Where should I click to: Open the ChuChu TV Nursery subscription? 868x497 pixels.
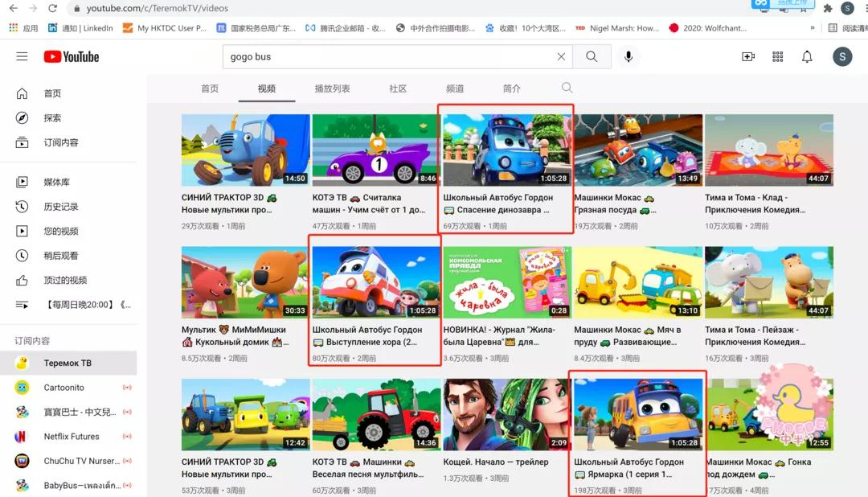click(x=68, y=461)
